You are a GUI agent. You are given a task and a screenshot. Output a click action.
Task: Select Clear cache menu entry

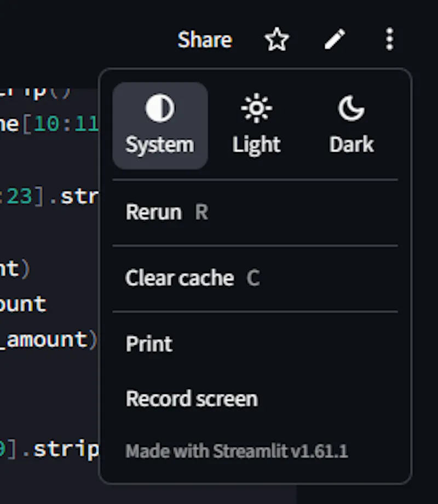[255, 278]
